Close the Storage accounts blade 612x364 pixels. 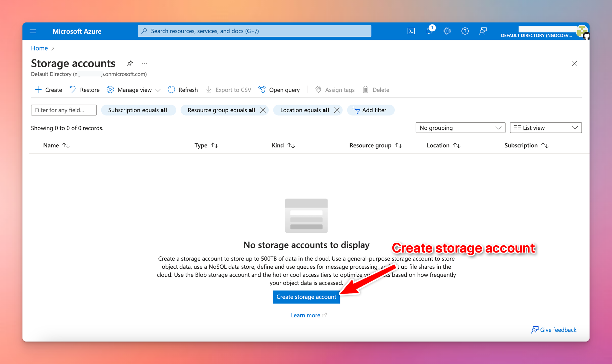point(575,63)
